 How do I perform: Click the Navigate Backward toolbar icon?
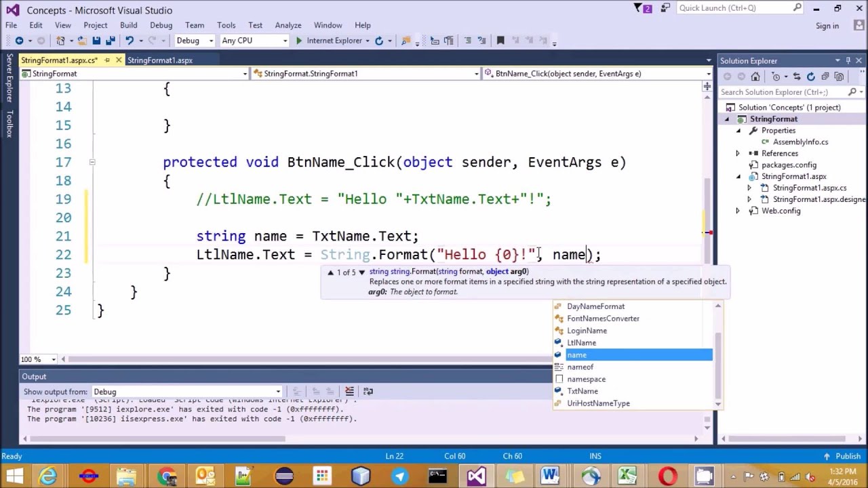click(19, 41)
